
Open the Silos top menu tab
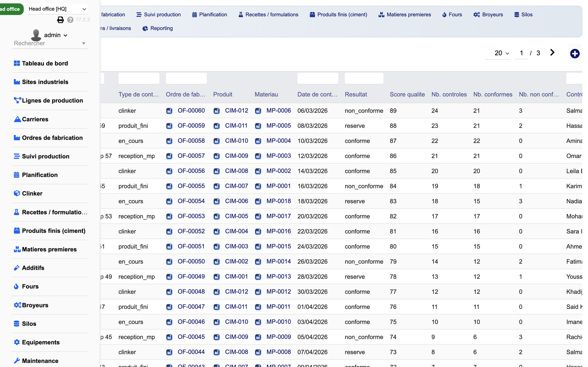(x=523, y=14)
